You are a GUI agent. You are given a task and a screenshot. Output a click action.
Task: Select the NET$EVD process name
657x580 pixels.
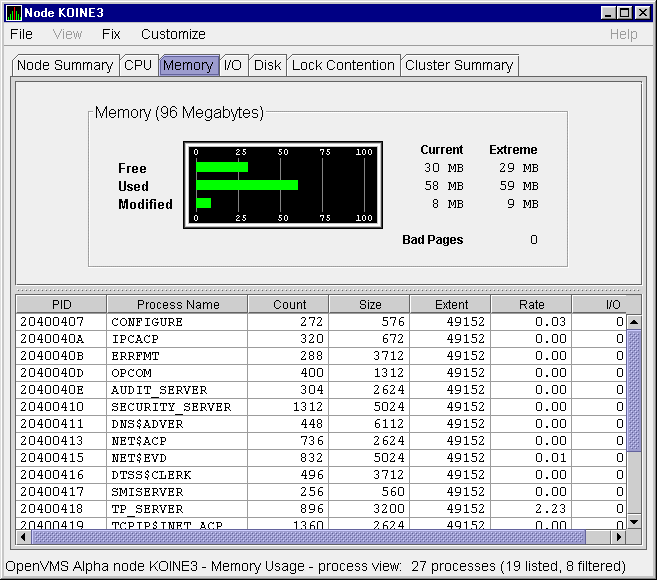(139, 458)
